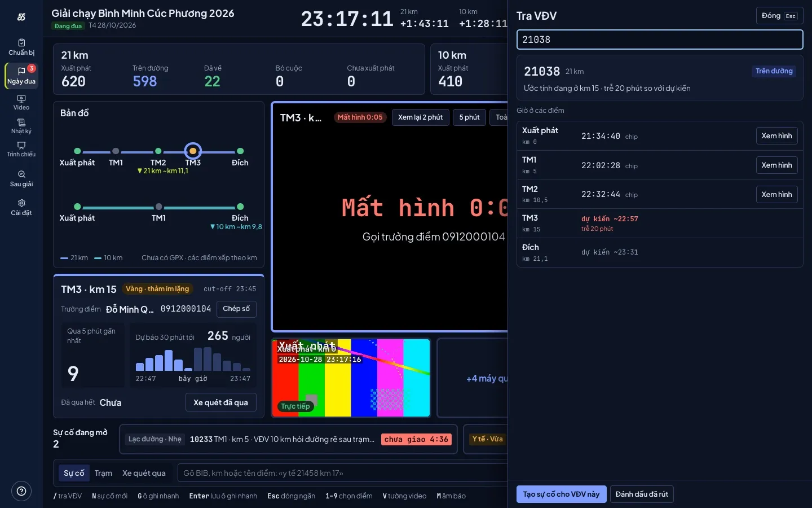Click Xem hình for Xuất phát row
Screen dimensions: 812x508
(x=776, y=136)
